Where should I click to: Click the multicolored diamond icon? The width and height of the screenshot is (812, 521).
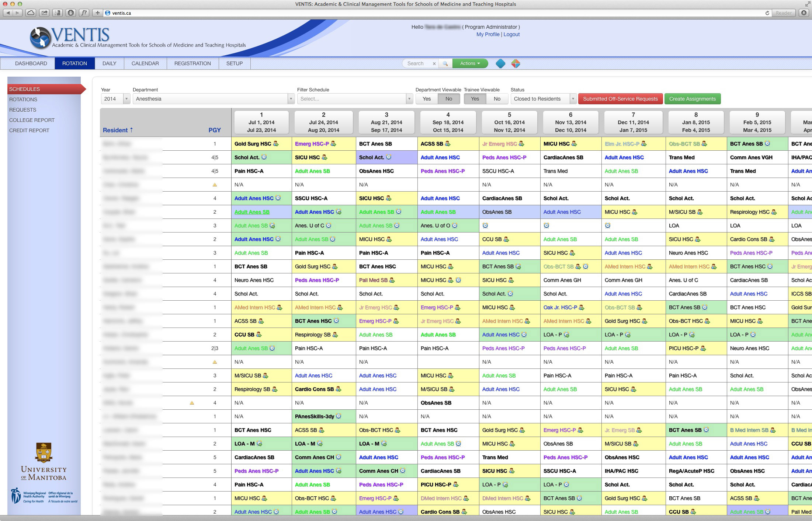[x=516, y=64]
